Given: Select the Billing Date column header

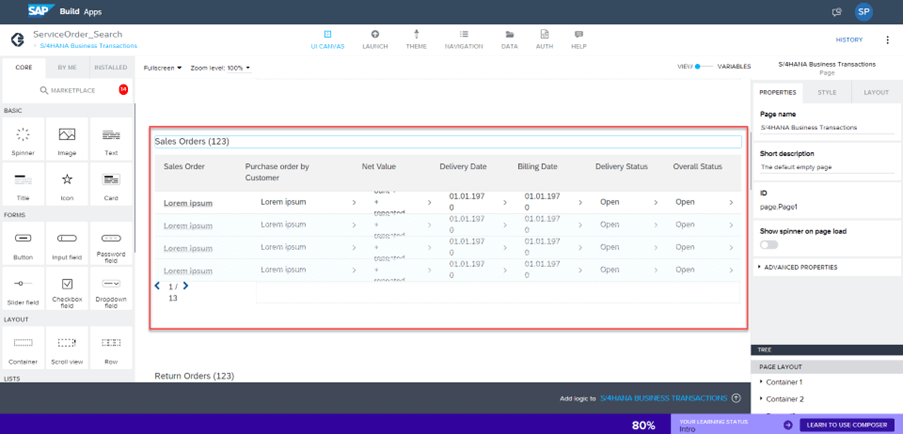Looking at the screenshot, I should click(537, 167).
